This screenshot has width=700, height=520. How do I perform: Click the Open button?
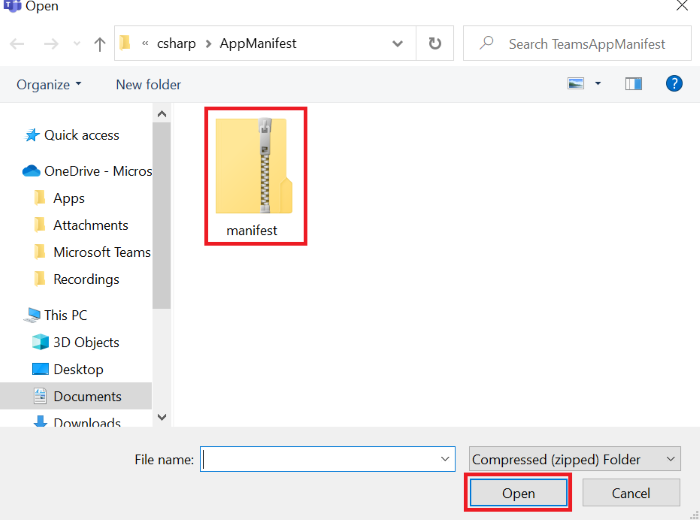click(518, 493)
